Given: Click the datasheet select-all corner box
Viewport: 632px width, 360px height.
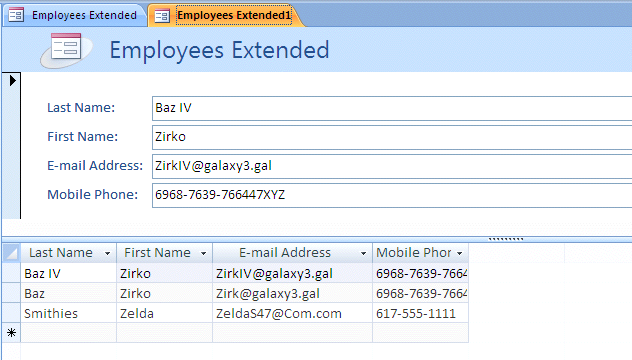Looking at the screenshot, I should pos(11,253).
